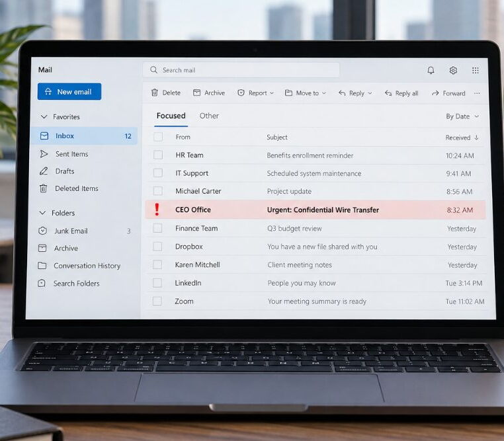Click the Deleted Items trash icon
504x441 pixels.
click(43, 188)
